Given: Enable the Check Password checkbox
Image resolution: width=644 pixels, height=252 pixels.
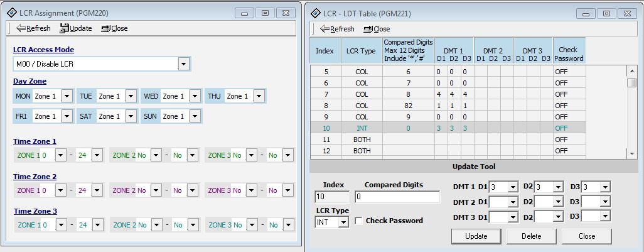Looking at the screenshot, I should point(359,221).
